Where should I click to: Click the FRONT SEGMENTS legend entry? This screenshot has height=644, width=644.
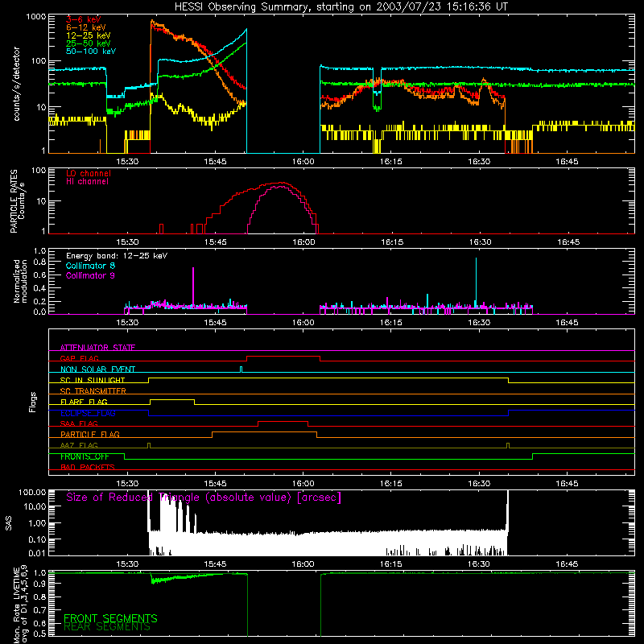click(x=110, y=618)
